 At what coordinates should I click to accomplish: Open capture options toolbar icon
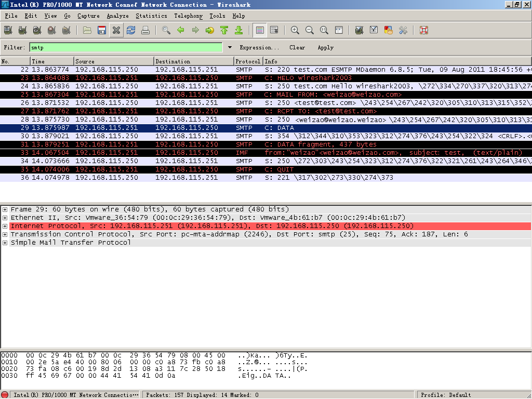point(23,30)
